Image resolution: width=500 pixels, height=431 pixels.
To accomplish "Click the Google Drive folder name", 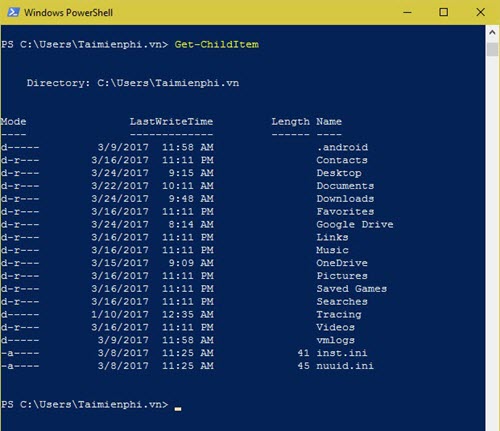I will pos(355,225).
